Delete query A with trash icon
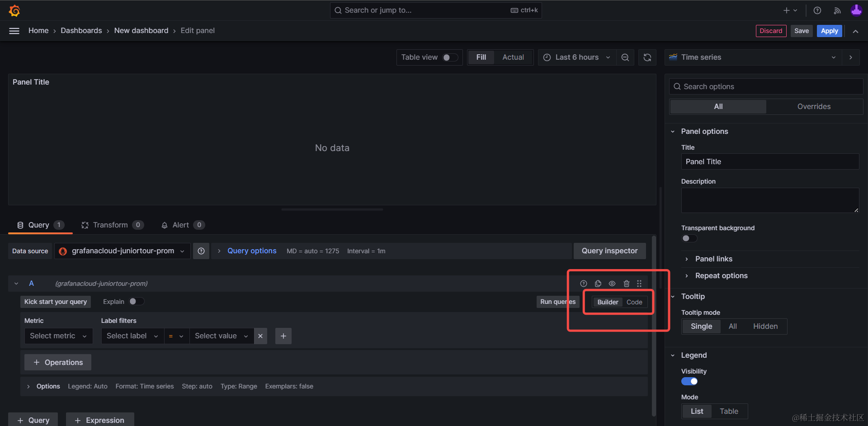868x426 pixels. click(x=627, y=284)
